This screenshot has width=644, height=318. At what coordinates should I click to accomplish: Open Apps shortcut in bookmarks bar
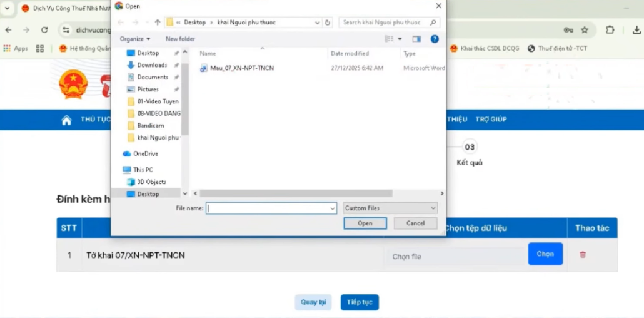15,49
